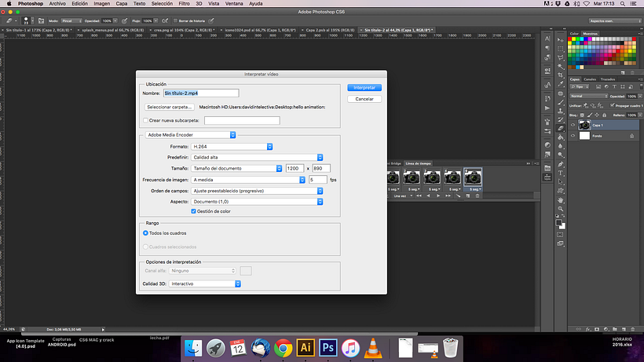Open Archivo menu
The width and height of the screenshot is (644, 362).
click(x=57, y=3)
